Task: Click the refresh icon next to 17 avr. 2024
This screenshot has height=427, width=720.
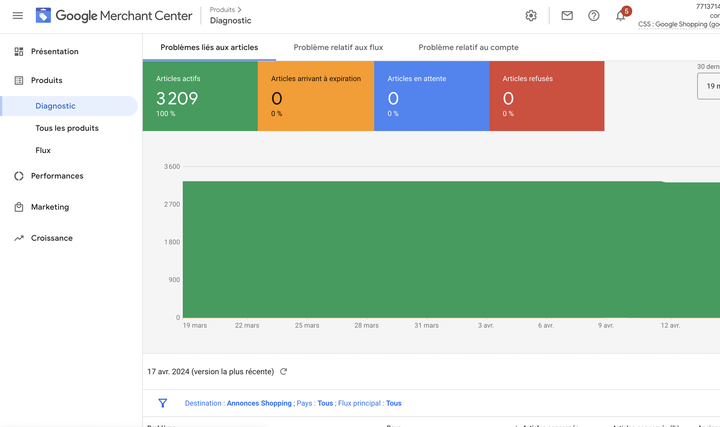Action: pyautogui.click(x=283, y=371)
